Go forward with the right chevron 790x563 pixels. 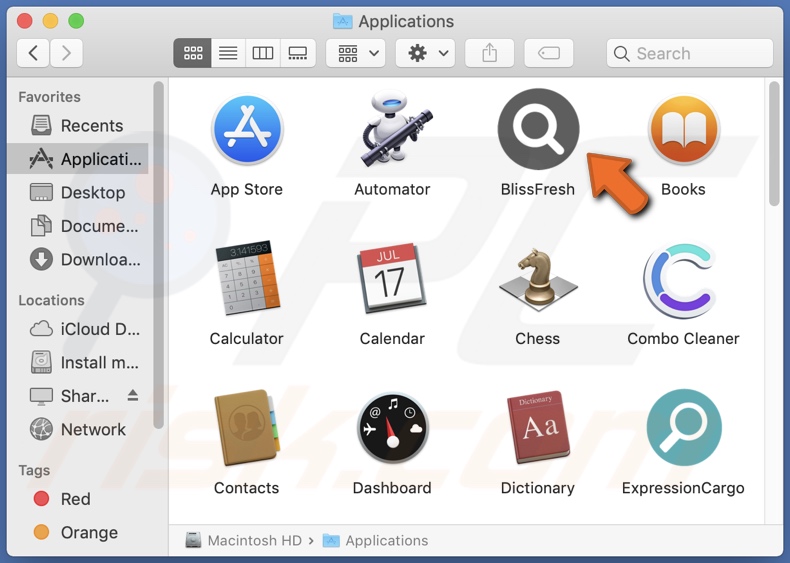coord(66,53)
